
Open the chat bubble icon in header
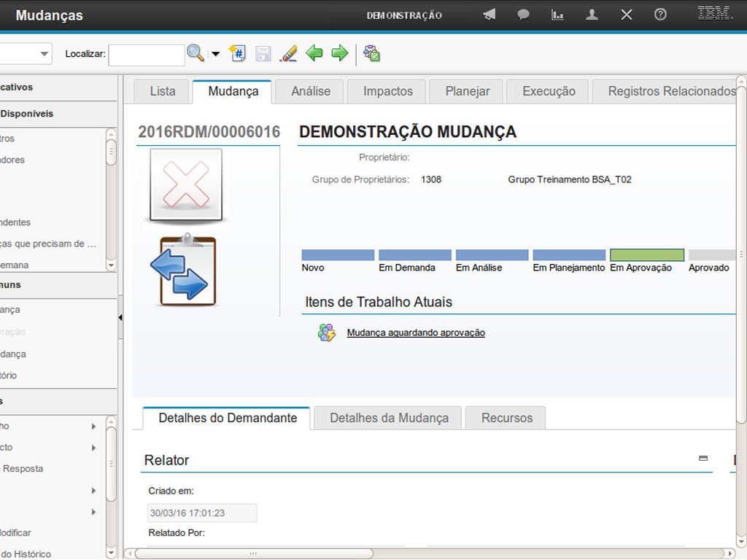pyautogui.click(x=523, y=15)
